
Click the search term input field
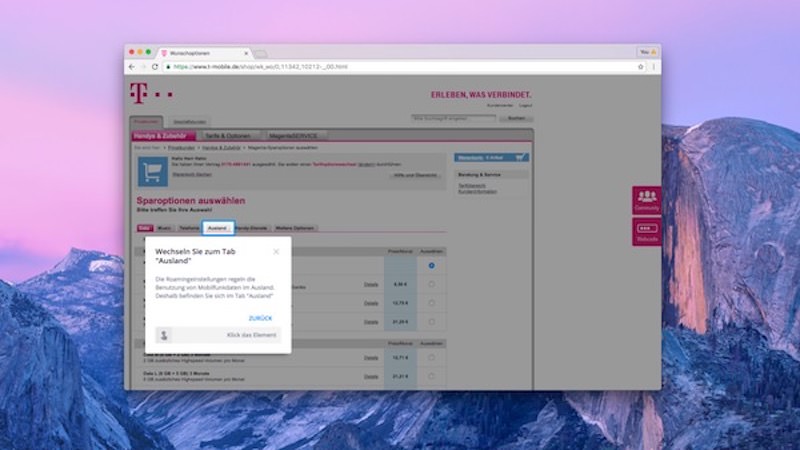tap(453, 118)
